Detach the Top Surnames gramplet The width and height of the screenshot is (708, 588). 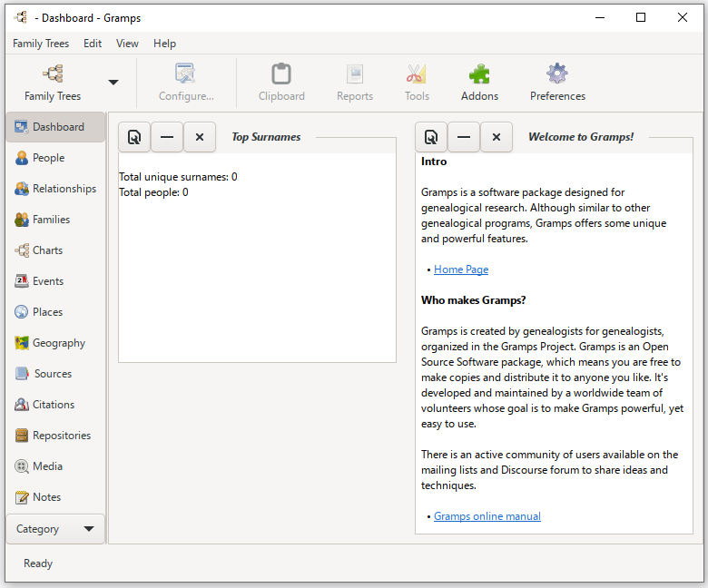click(x=134, y=137)
